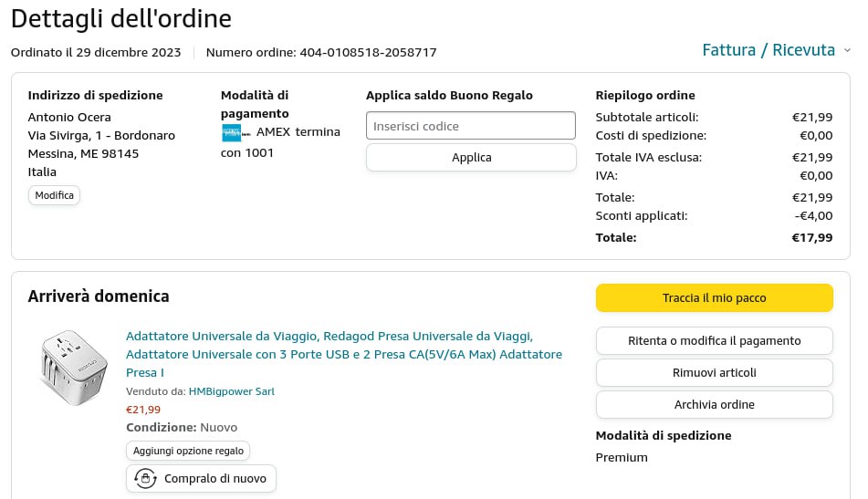This screenshot has width=868, height=499.
Task: Open the Fattura / Ricevuta dropdown
Action: tap(769, 50)
